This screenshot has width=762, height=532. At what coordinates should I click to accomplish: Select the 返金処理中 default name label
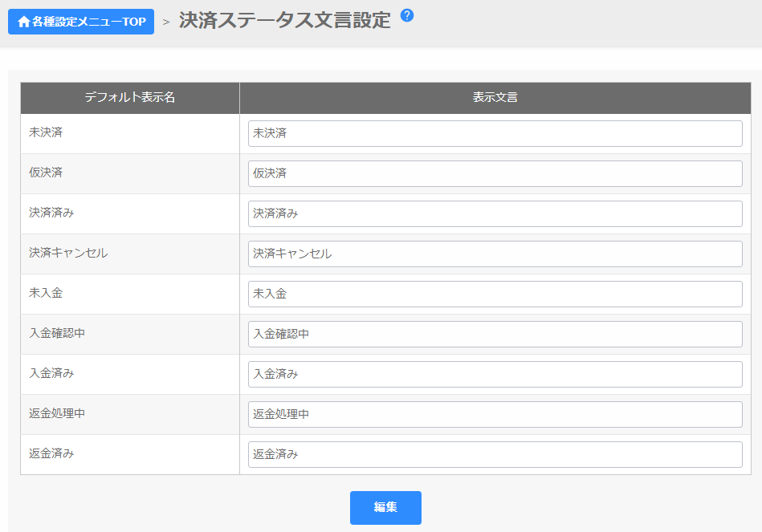[x=57, y=413]
